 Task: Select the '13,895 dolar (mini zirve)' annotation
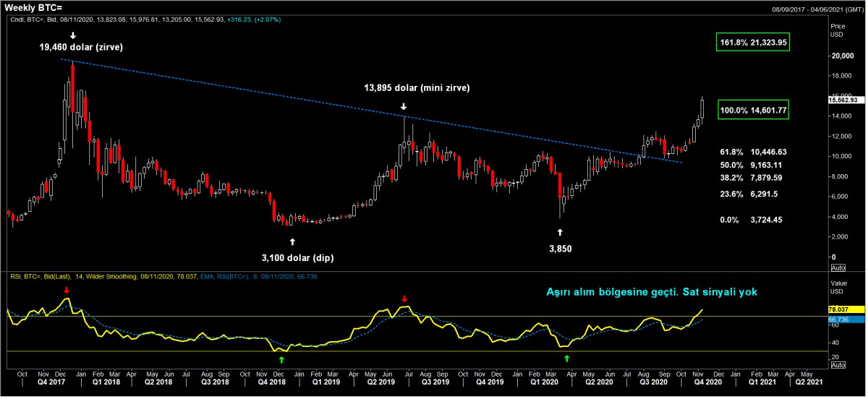click(x=417, y=87)
